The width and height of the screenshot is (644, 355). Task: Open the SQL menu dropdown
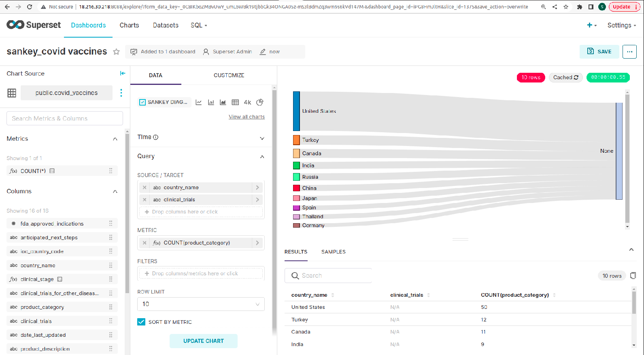click(199, 25)
